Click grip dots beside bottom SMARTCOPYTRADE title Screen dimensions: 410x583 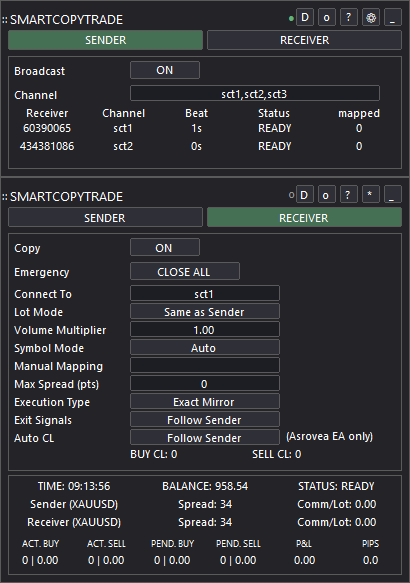(5, 197)
